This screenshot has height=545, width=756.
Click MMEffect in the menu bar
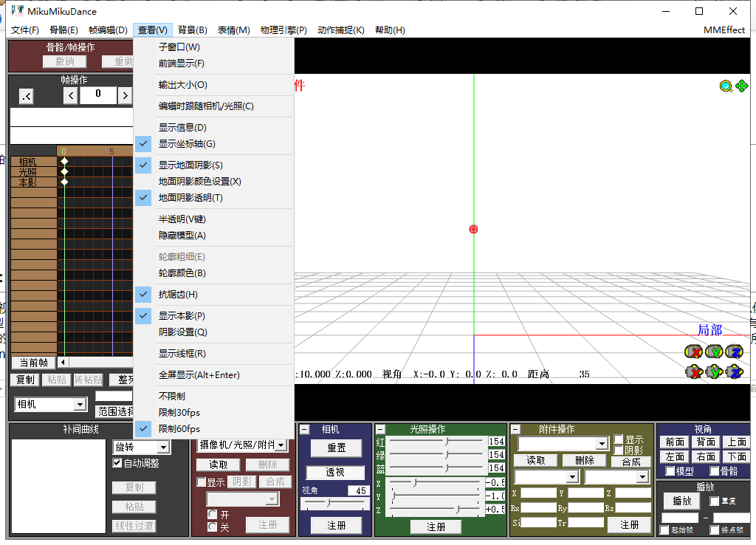724,30
